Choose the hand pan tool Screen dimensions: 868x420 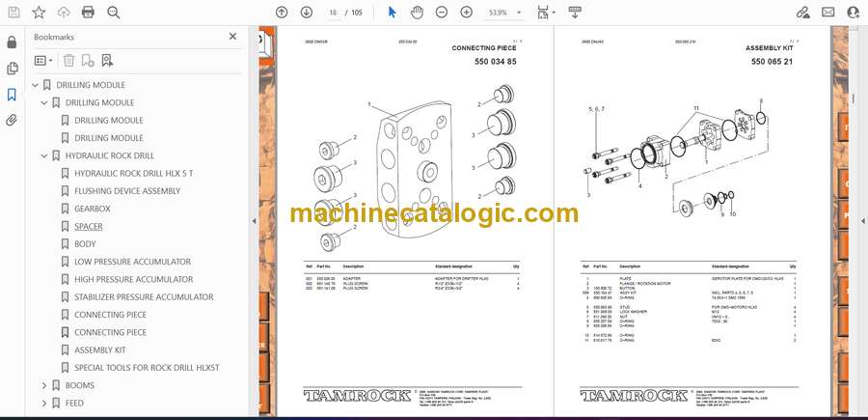click(417, 13)
